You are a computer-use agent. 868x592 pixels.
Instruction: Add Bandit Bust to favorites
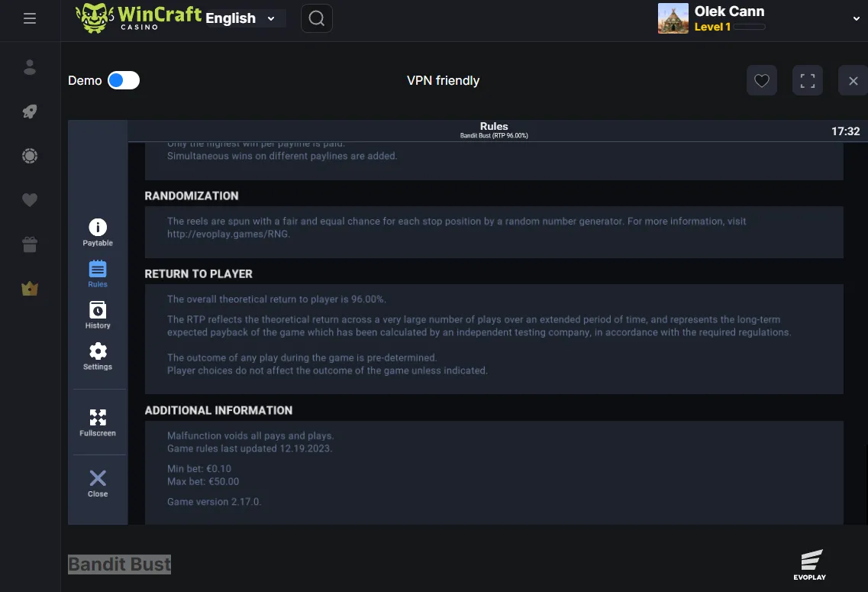762,81
